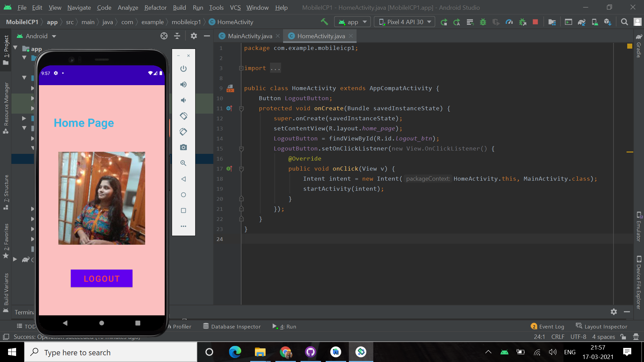Click the Windows search box
Screen dimensions: 644x362
(x=111, y=352)
